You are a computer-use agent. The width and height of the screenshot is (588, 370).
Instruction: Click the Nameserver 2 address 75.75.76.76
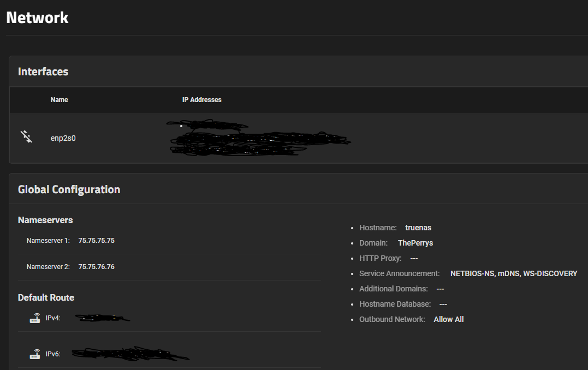click(97, 267)
